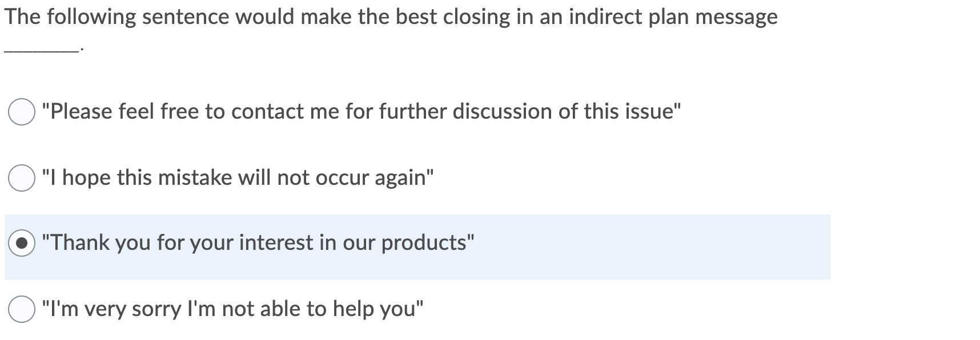Click the radio next to "Please feel free to contact me"

point(21,112)
